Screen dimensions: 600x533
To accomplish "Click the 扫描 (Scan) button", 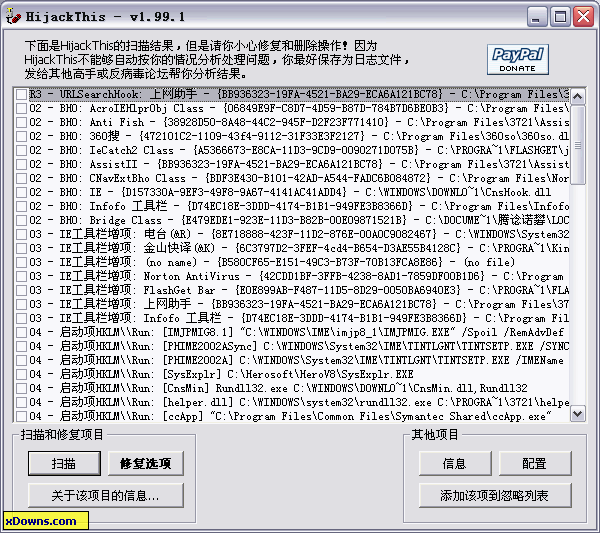I will click(x=64, y=463).
